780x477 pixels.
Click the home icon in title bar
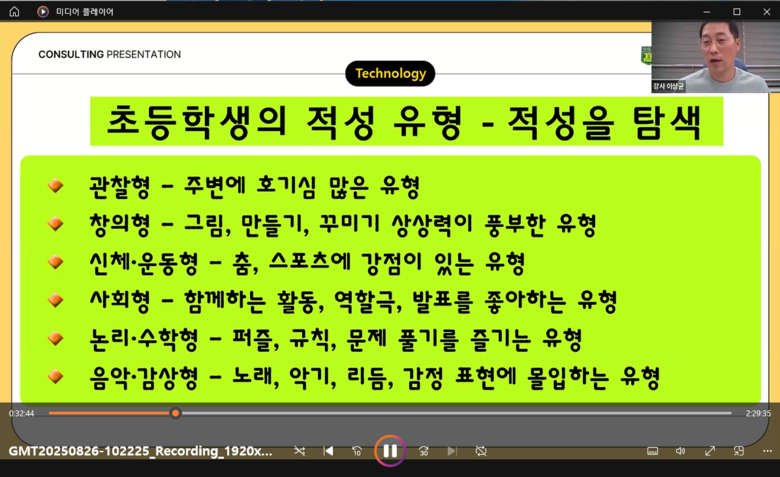[14, 12]
